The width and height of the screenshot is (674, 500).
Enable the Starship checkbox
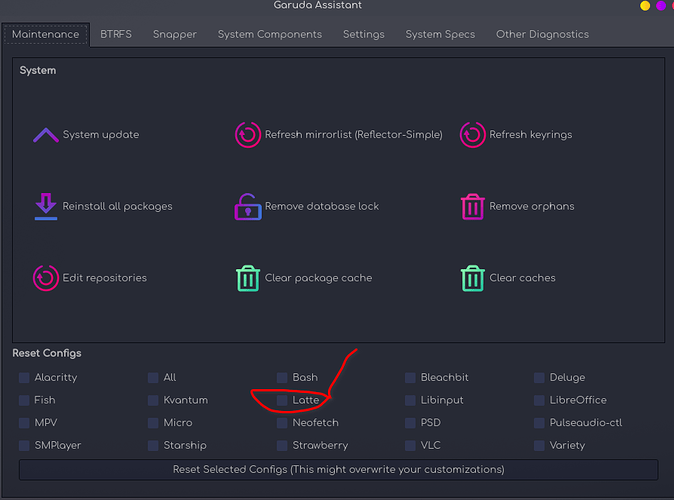coord(153,445)
